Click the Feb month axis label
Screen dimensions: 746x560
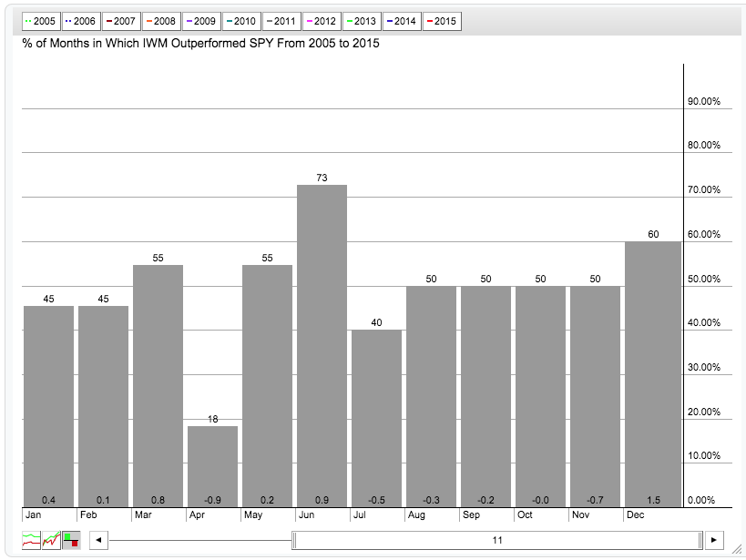88,514
